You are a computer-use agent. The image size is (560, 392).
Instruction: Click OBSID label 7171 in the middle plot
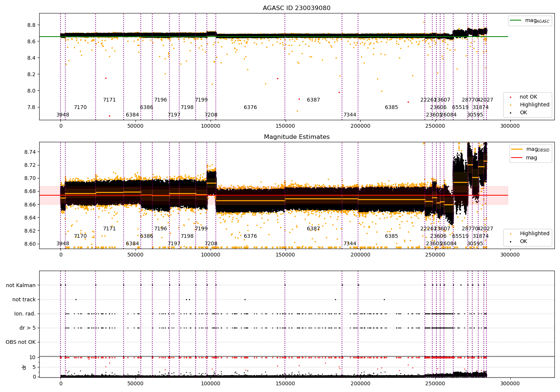[x=109, y=229]
